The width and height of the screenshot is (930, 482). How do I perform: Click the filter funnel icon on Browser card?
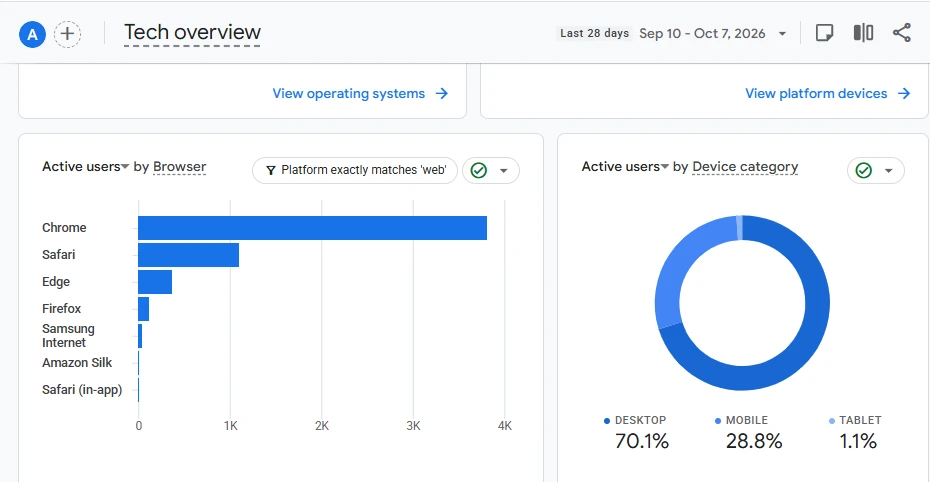pyautogui.click(x=270, y=171)
